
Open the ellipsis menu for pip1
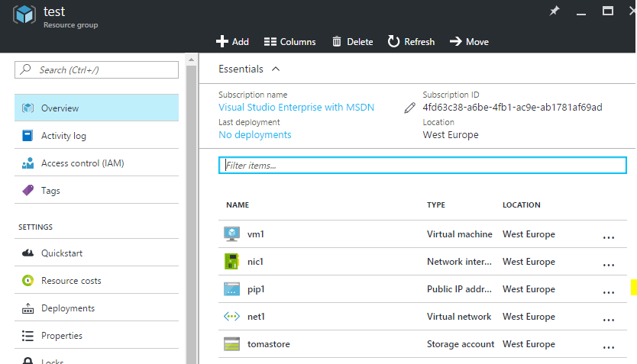coord(609,292)
